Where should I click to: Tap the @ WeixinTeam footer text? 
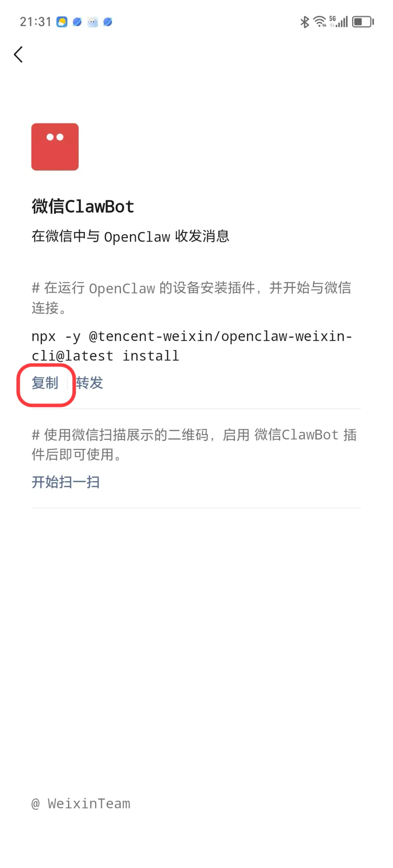click(81, 804)
